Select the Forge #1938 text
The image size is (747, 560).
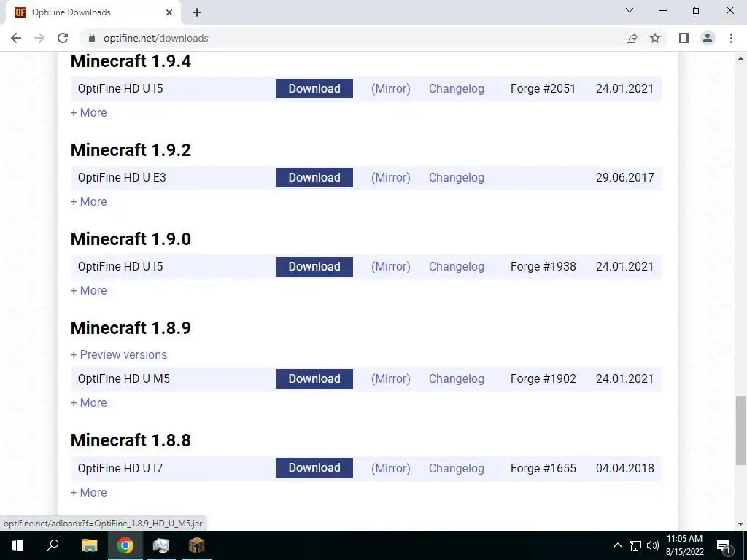[543, 267]
